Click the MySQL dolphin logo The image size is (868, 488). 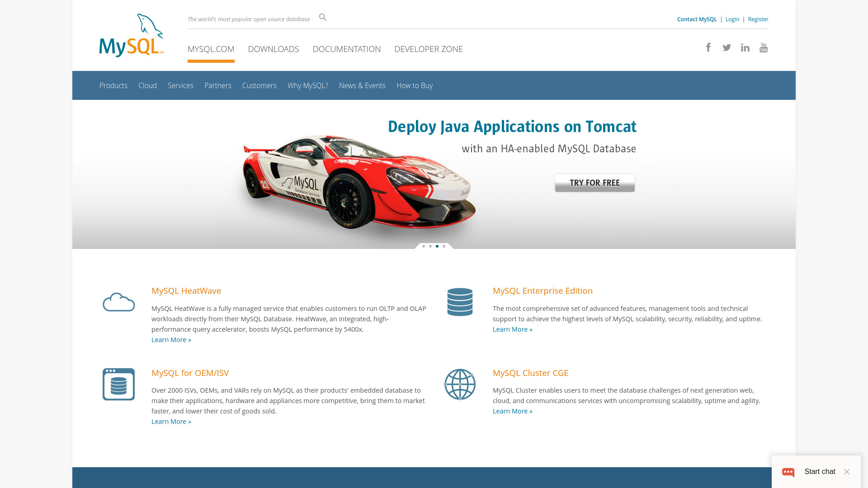(132, 35)
